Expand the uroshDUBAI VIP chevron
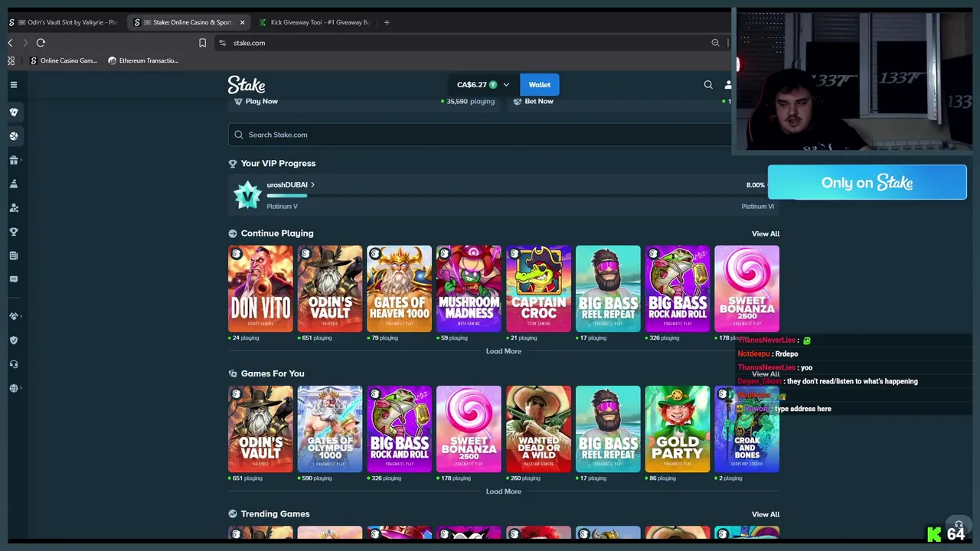 click(312, 184)
